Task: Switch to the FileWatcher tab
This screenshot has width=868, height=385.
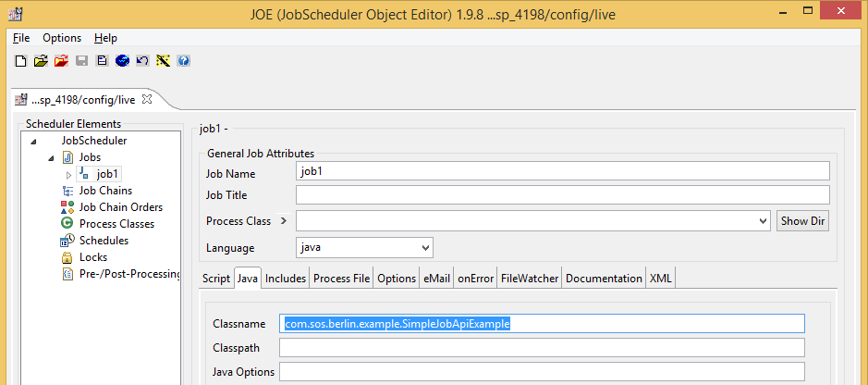Action: point(530,278)
